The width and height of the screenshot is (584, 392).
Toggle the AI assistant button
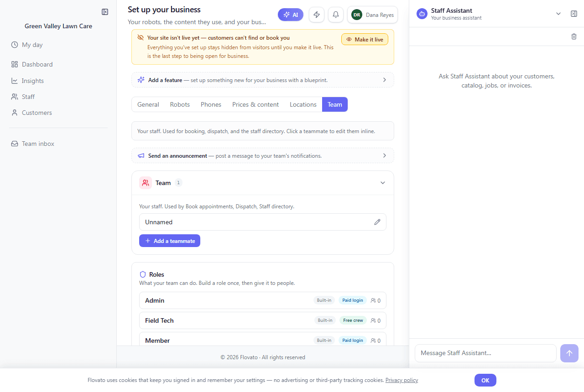(x=291, y=15)
